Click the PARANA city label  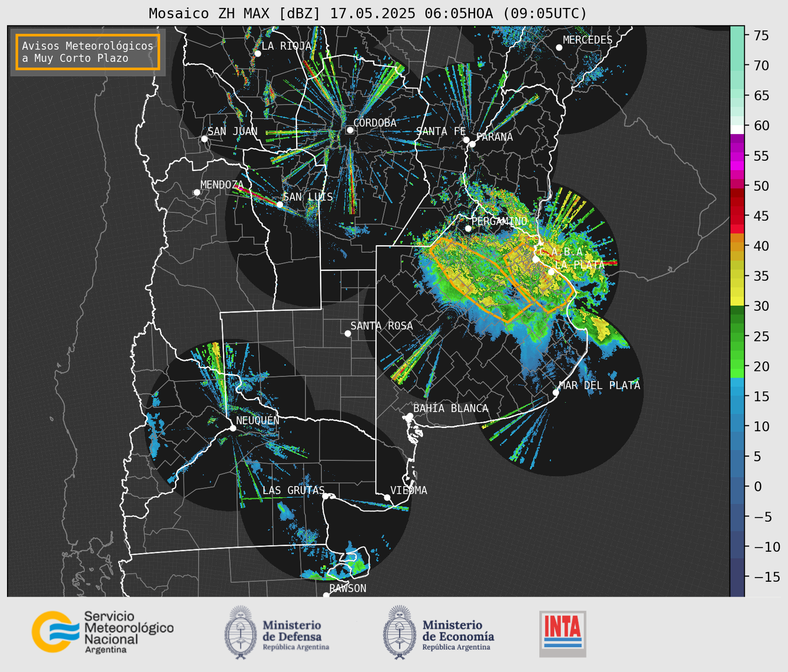pyautogui.click(x=494, y=137)
